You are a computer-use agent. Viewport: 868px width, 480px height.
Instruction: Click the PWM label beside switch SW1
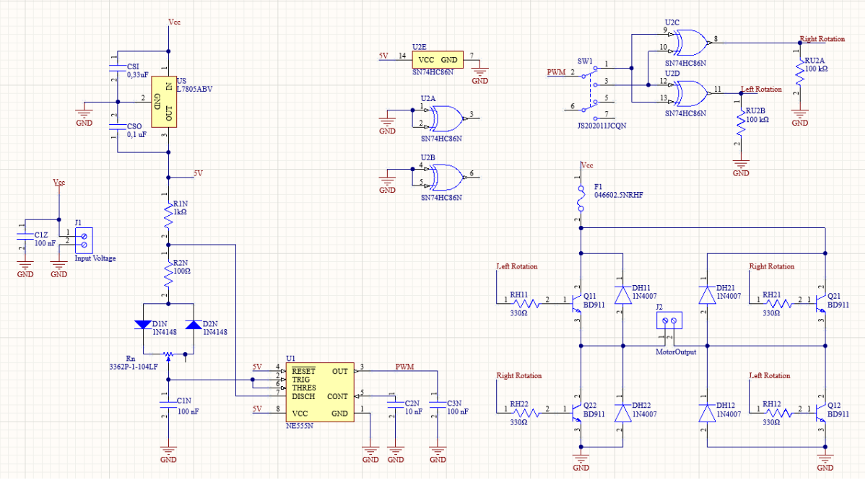(556, 73)
